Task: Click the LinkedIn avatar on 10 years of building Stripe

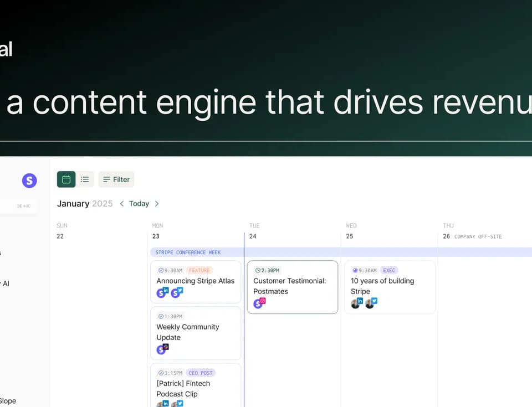Action: click(356, 303)
